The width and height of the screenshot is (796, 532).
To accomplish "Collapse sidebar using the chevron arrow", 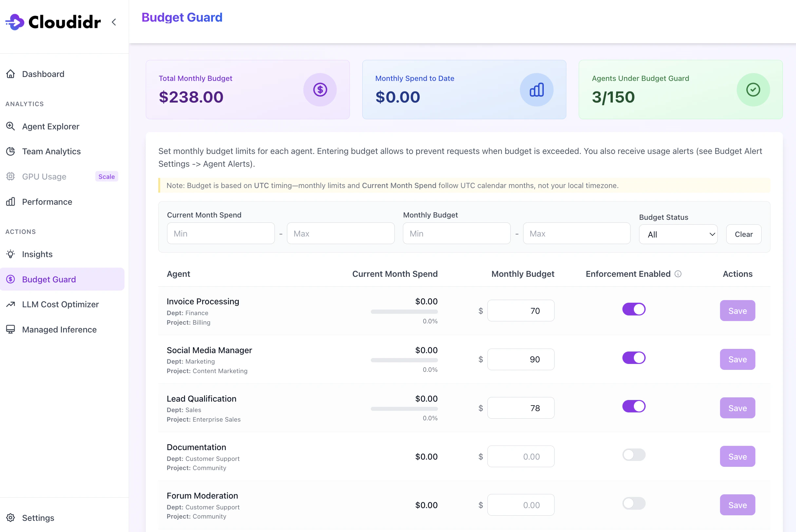I will point(114,22).
